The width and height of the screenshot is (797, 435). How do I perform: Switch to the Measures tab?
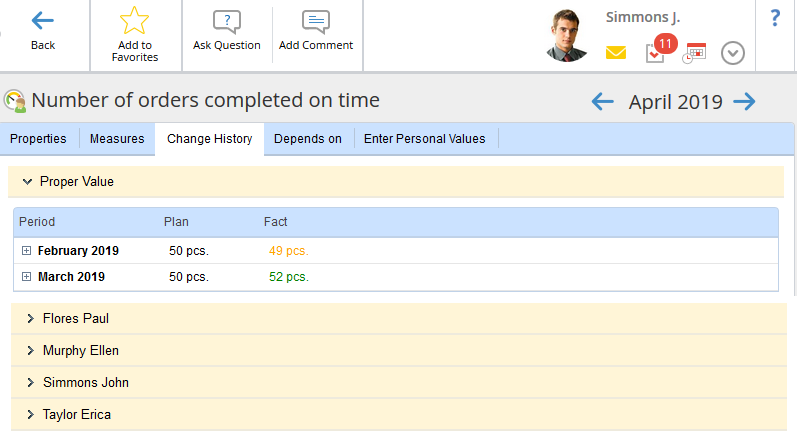coord(117,139)
